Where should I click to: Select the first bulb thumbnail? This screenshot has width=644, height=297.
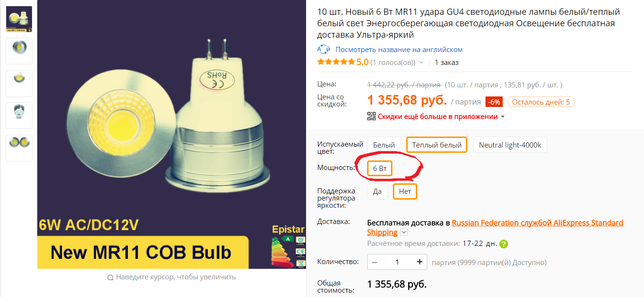pyautogui.click(x=19, y=19)
